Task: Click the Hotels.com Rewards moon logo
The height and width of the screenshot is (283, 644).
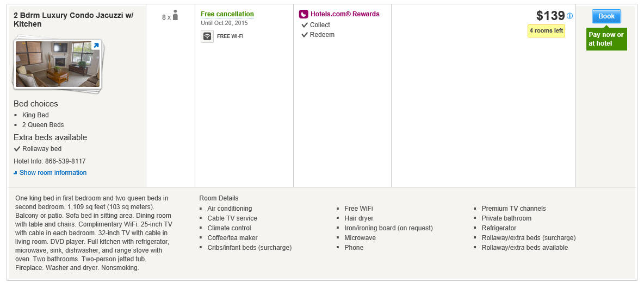Action: pyautogui.click(x=304, y=14)
